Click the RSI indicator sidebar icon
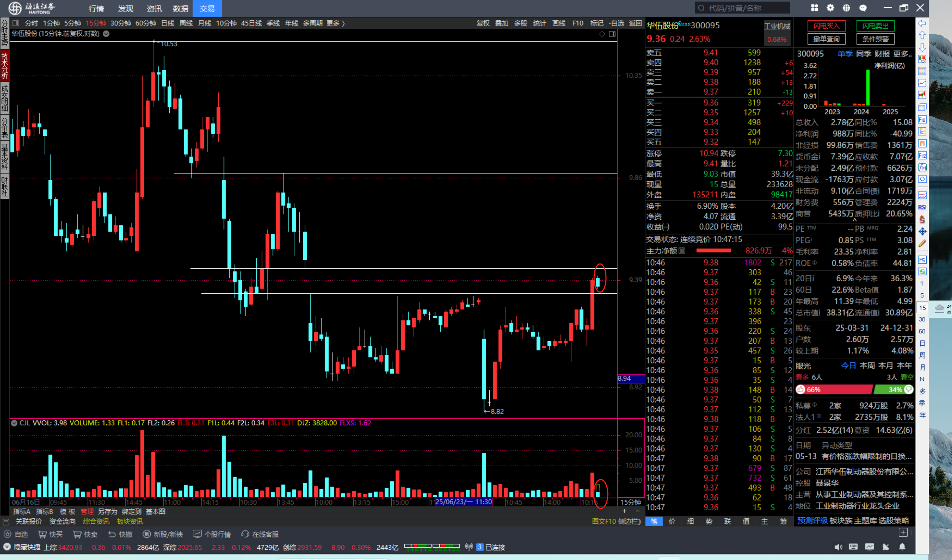 pyautogui.click(x=922, y=207)
